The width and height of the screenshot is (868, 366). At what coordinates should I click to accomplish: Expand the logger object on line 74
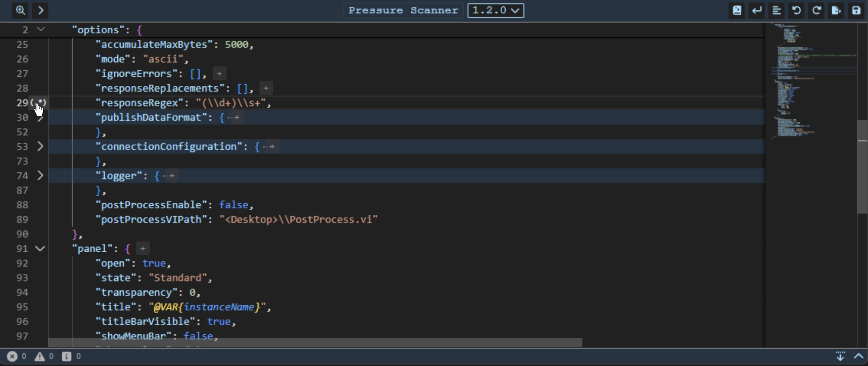pos(40,176)
